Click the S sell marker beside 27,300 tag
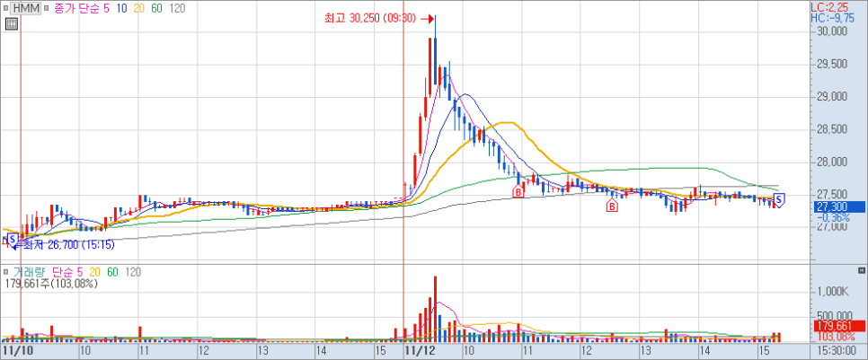 [x=779, y=201]
